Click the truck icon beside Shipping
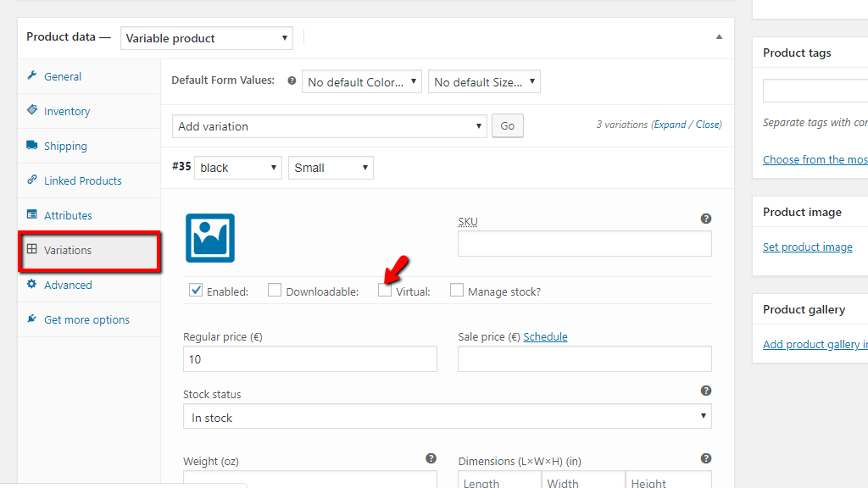This screenshot has height=488, width=868. tap(31, 145)
